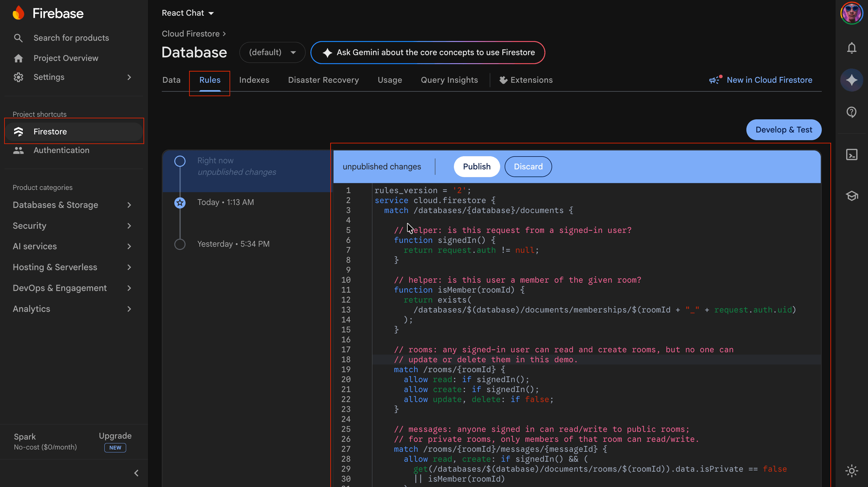Click the sparkle icon in the Ask Gemini button

click(327, 53)
